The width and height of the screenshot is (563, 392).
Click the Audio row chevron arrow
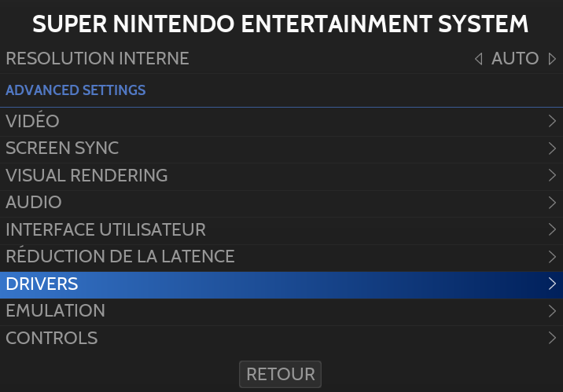552,203
